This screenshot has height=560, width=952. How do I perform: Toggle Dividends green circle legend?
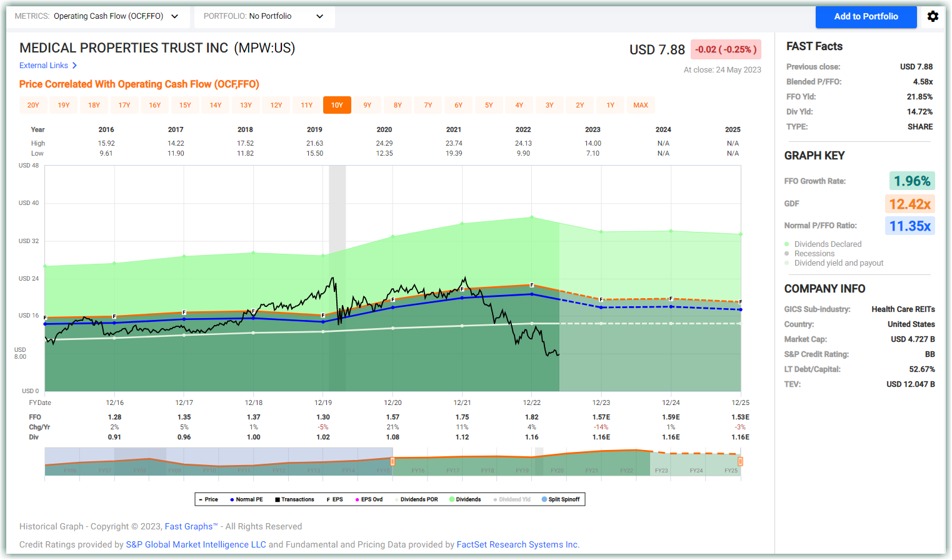point(452,499)
